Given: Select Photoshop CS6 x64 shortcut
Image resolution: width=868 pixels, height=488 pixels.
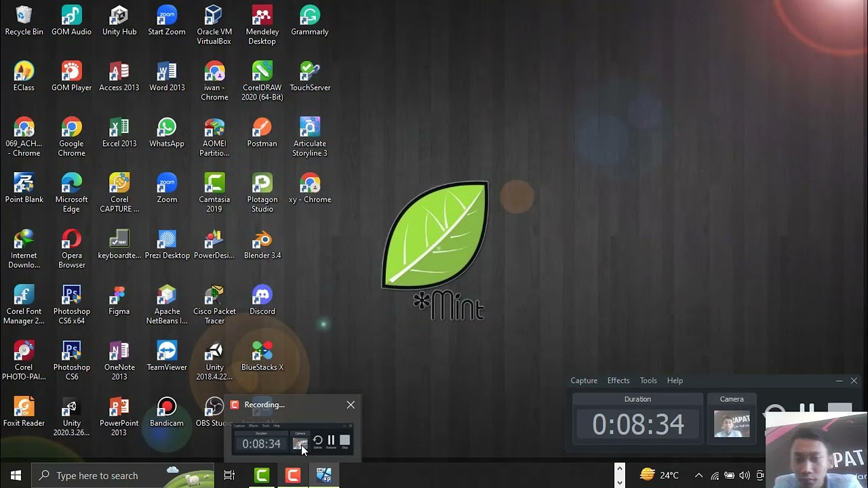Looking at the screenshot, I should pos(71,305).
